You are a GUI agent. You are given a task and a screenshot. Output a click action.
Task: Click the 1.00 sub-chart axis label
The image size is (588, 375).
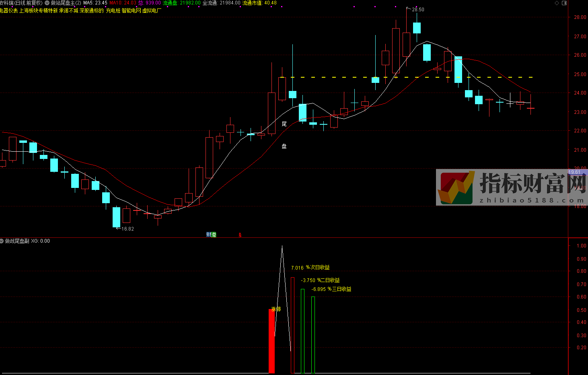point(581,246)
